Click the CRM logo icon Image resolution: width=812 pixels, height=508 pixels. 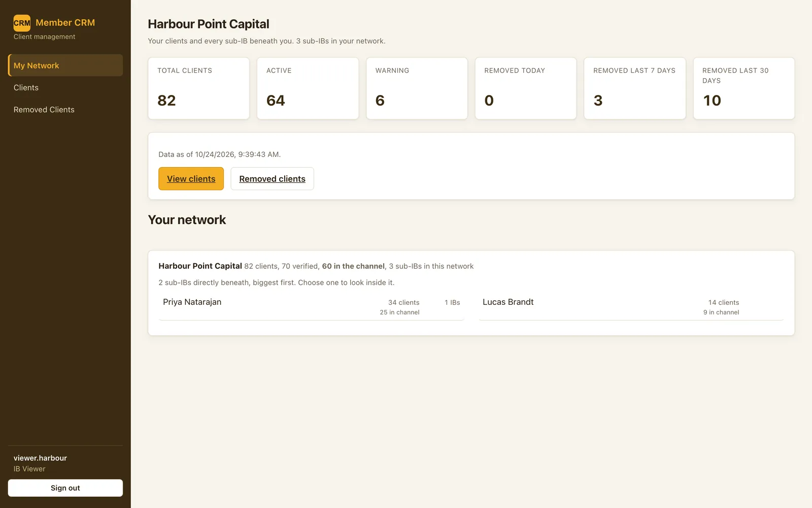pyautogui.click(x=22, y=23)
